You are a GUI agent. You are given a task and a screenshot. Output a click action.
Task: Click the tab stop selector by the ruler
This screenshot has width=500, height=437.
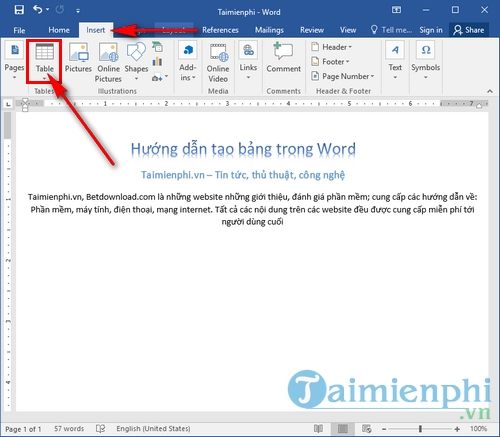8,104
